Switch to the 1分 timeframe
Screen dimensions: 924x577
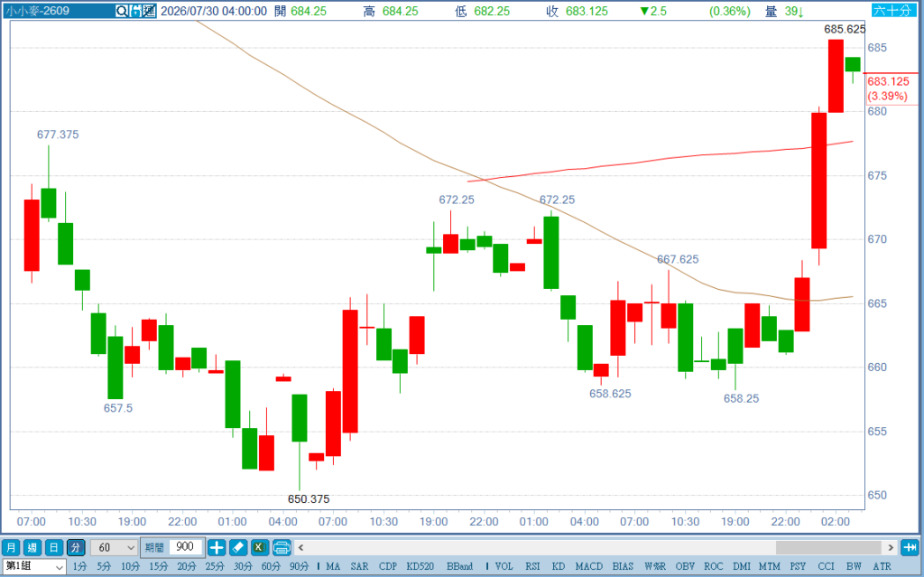click(x=79, y=566)
